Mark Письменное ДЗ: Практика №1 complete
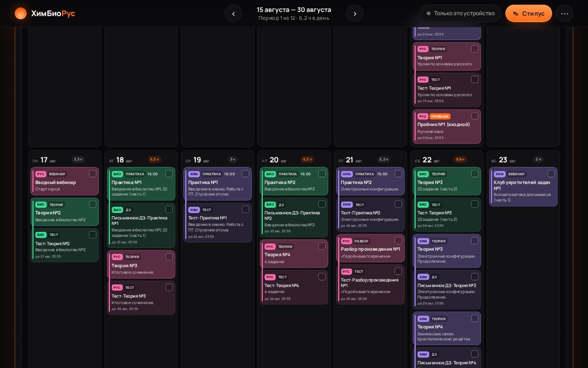 pos(169,209)
